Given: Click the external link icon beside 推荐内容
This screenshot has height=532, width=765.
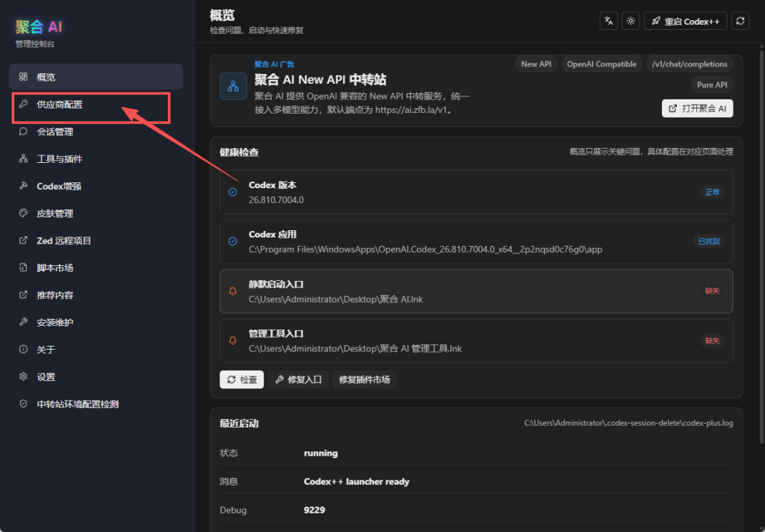Looking at the screenshot, I should click(x=23, y=295).
